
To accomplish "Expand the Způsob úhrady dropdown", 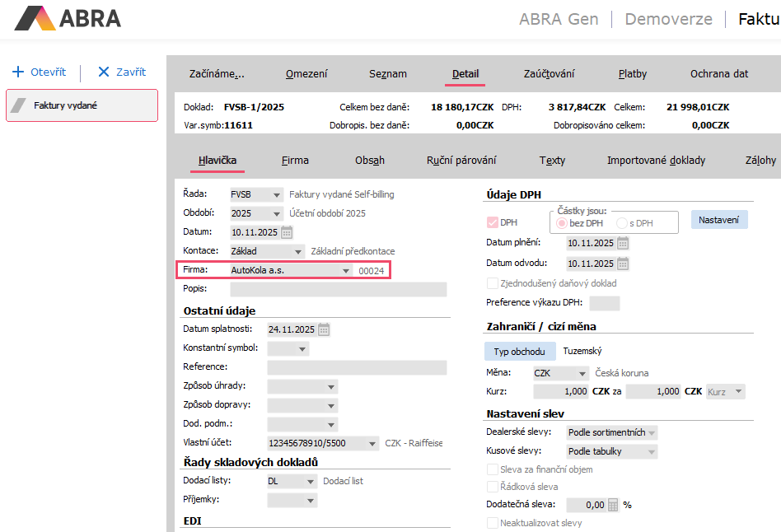I will (x=331, y=386).
